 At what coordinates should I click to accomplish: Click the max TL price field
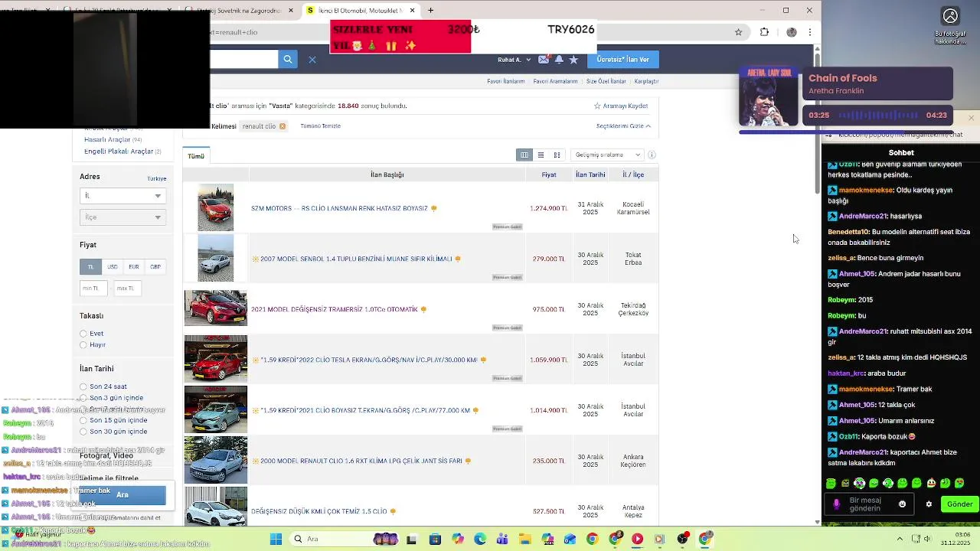pos(127,289)
